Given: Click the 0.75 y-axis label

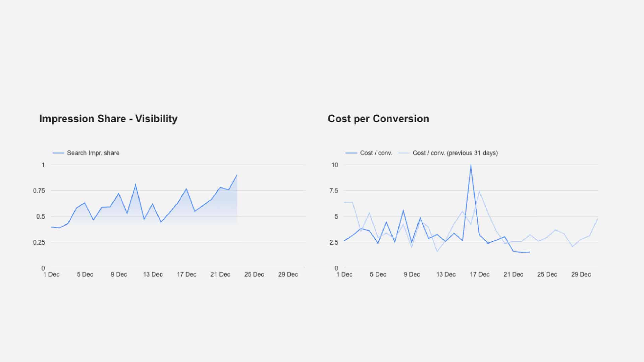Looking at the screenshot, I should (x=39, y=191).
